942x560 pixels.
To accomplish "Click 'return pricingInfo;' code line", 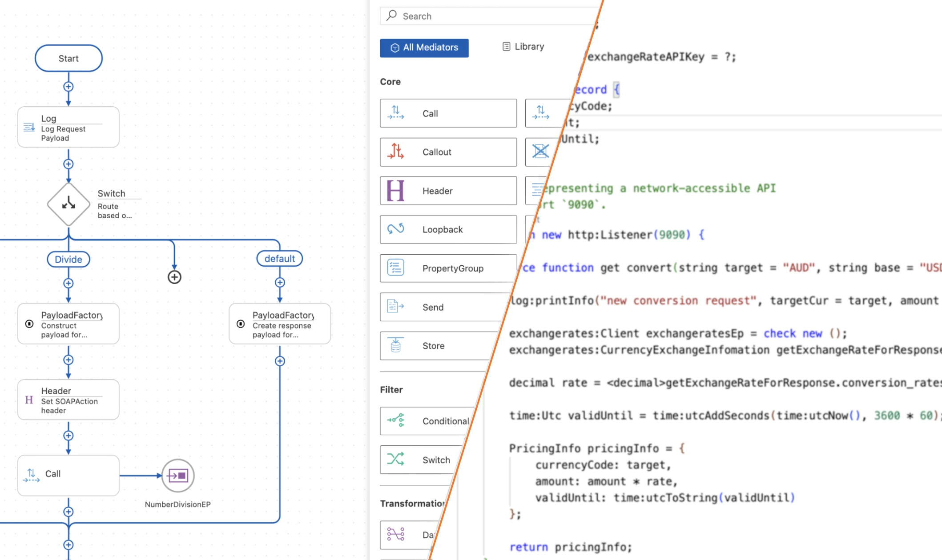I will click(x=571, y=547).
